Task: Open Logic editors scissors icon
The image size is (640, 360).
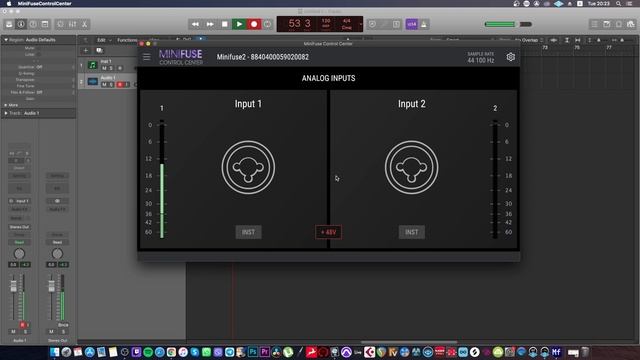Action: (84, 24)
